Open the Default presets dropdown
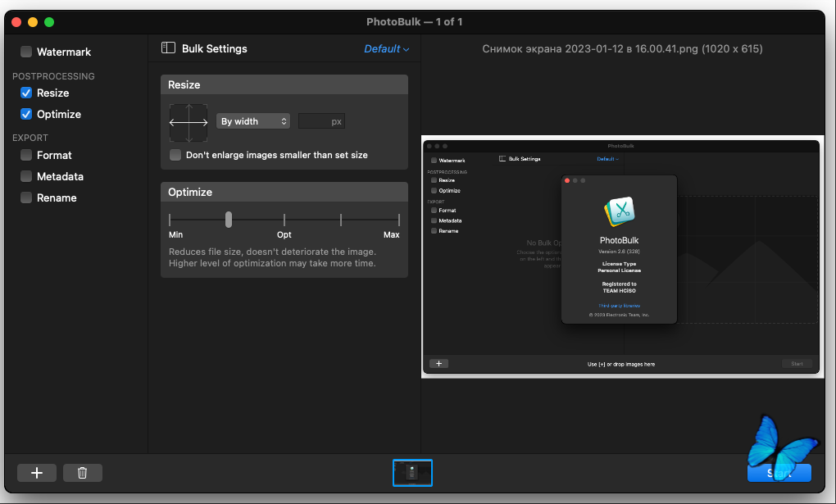The image size is (836, 504). (x=387, y=48)
